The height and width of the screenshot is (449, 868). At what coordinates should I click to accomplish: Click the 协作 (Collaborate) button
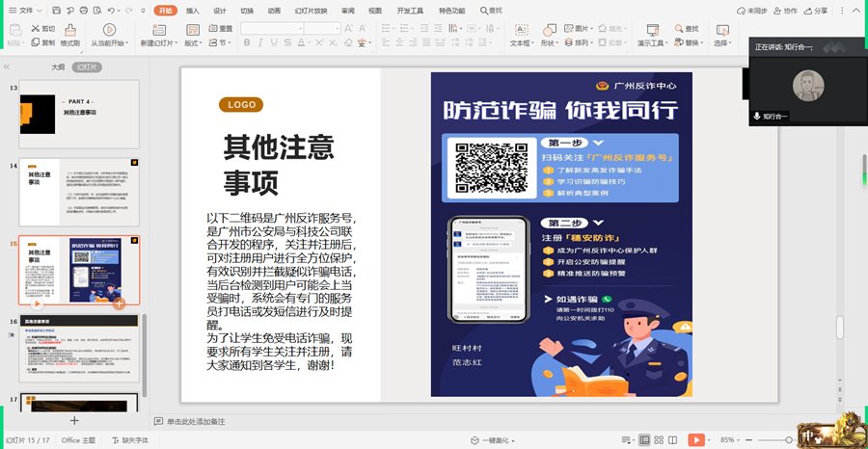tap(786, 11)
